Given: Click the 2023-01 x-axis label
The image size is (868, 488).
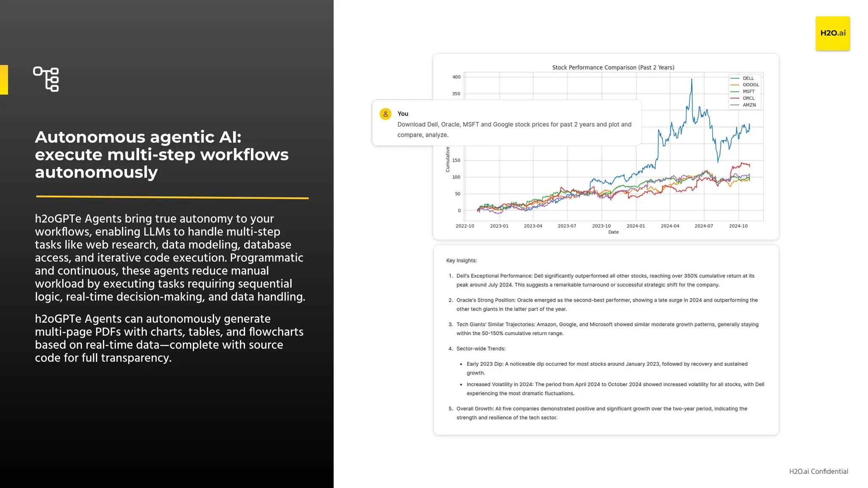Looking at the screenshot, I should (499, 226).
